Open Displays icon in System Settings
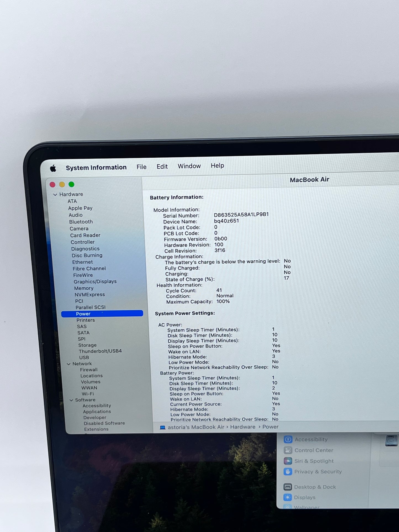 click(287, 497)
